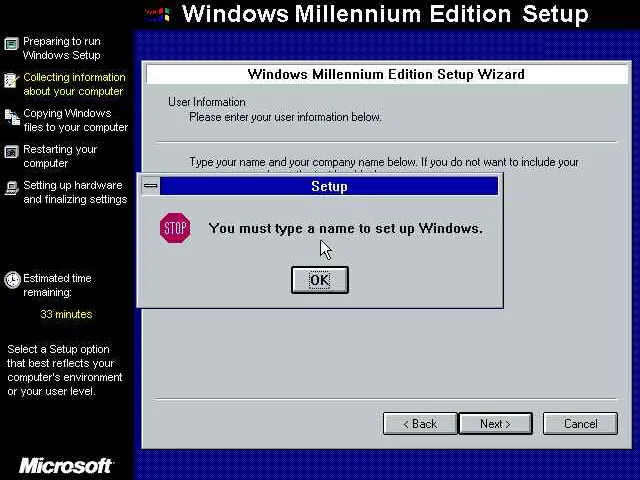Click "Copying Windows files to your computer" text

[76, 120]
